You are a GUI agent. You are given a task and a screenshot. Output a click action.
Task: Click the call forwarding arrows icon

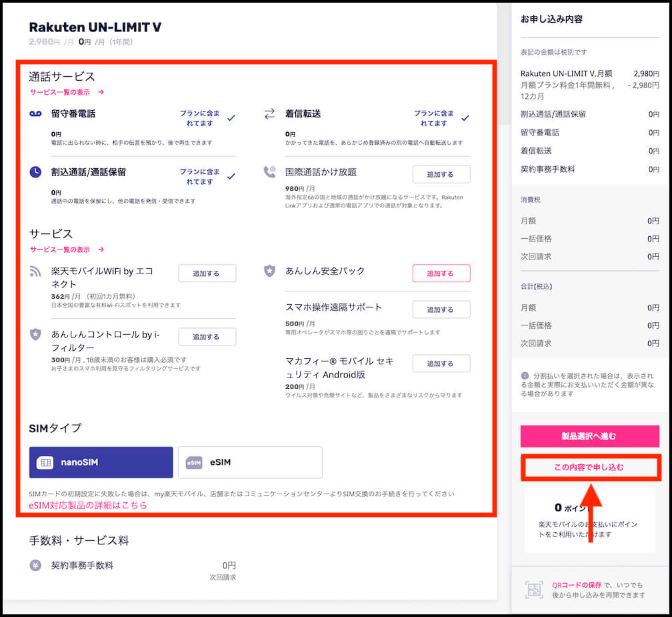[269, 113]
